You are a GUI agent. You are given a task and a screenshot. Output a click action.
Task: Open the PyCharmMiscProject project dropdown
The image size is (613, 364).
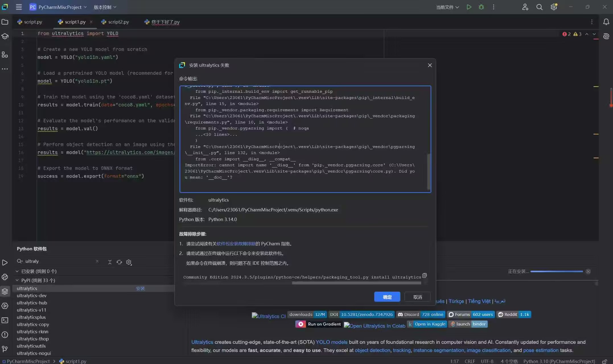point(60,7)
